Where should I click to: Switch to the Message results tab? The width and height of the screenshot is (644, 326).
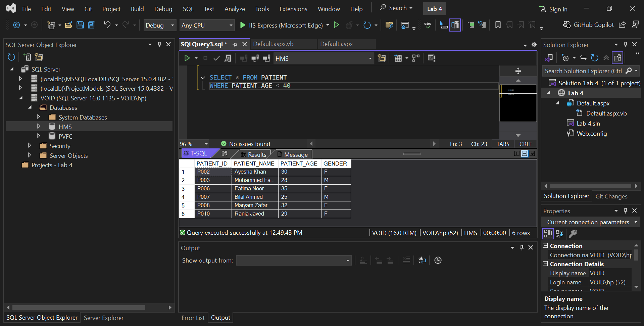[293, 154]
